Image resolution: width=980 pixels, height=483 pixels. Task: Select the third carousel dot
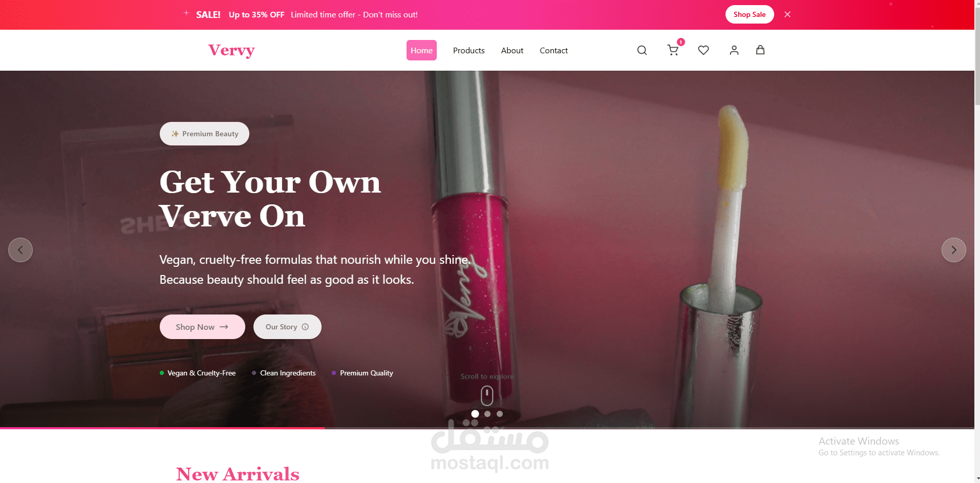(x=500, y=414)
